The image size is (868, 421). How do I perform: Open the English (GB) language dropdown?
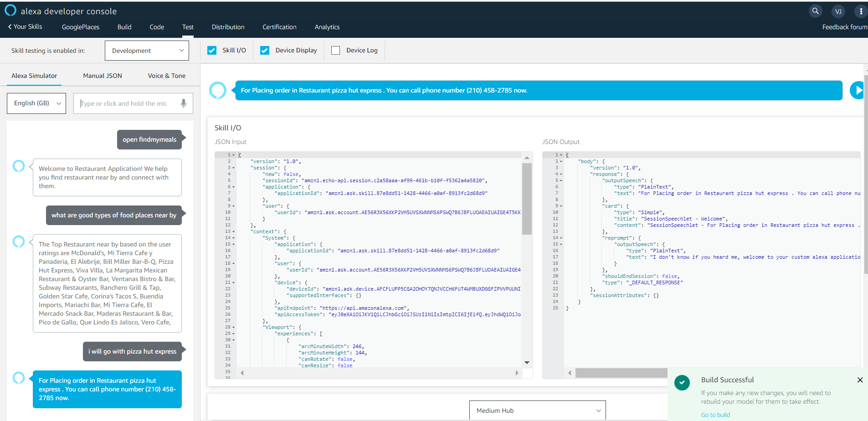point(36,103)
